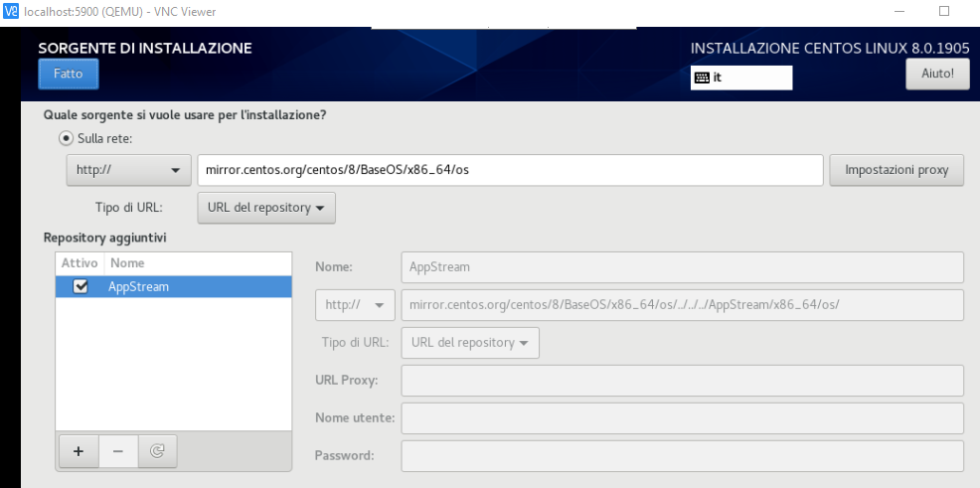
Task: Click the Attivo column header
Action: coord(80,263)
